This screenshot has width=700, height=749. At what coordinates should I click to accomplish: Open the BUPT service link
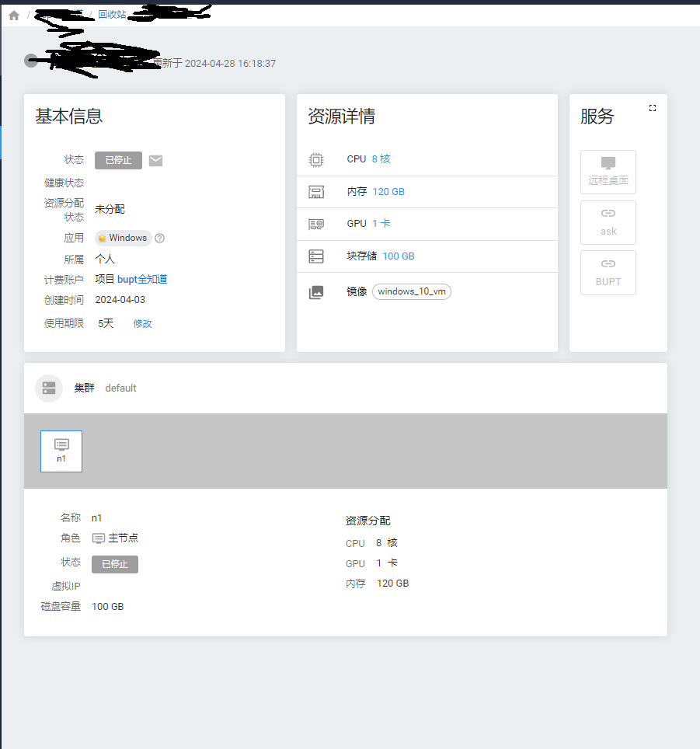click(x=608, y=273)
